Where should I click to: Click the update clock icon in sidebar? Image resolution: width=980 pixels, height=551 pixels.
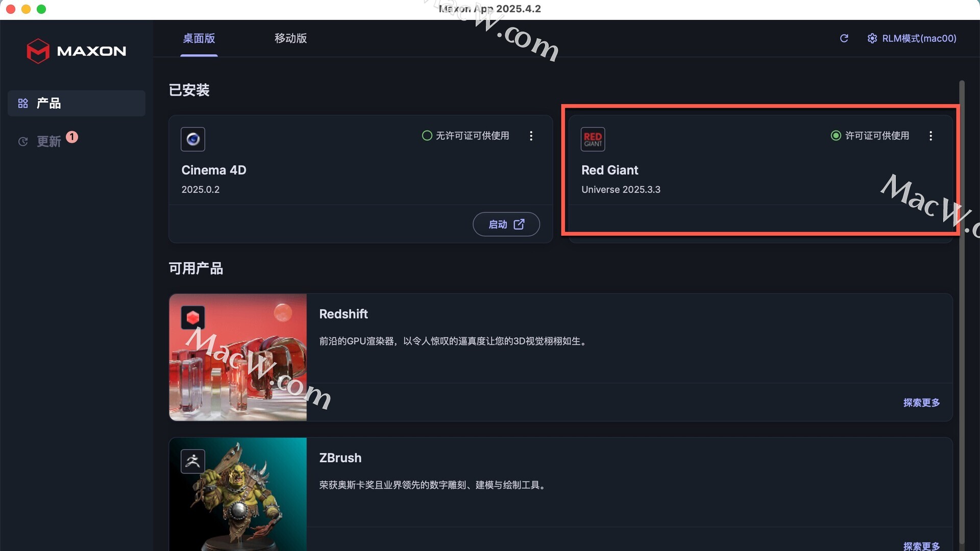coord(23,142)
